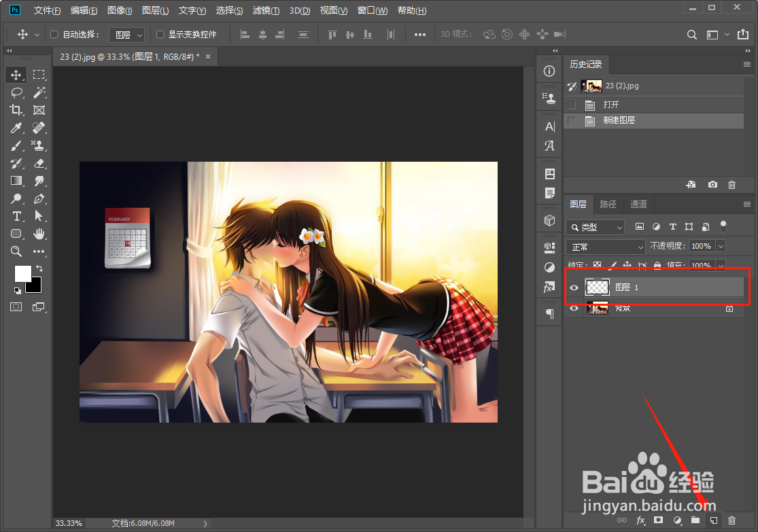The image size is (758, 532).
Task: Select the Crop tool
Action: [x=16, y=110]
